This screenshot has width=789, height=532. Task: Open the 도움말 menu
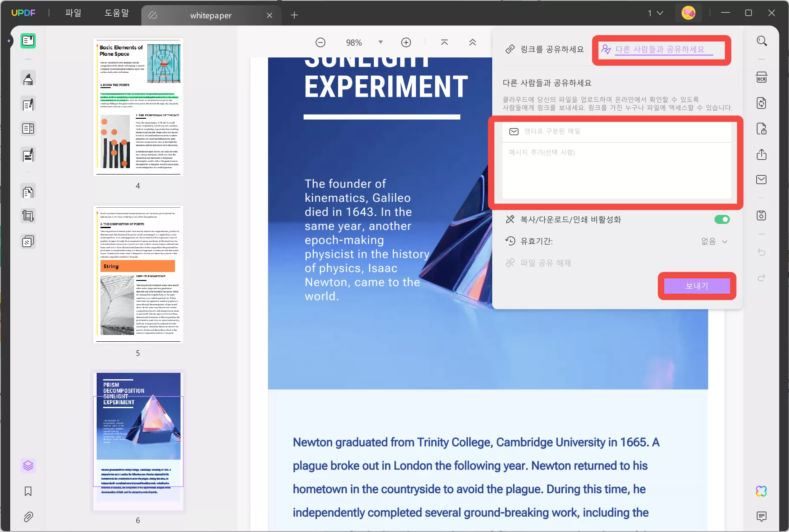117,13
